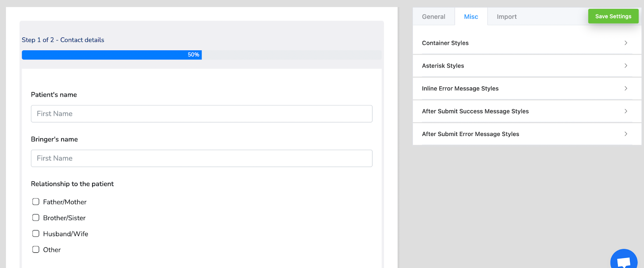Image resolution: width=644 pixels, height=268 pixels.
Task: Click After Submit Error Message Styles text
Action: 471,134
